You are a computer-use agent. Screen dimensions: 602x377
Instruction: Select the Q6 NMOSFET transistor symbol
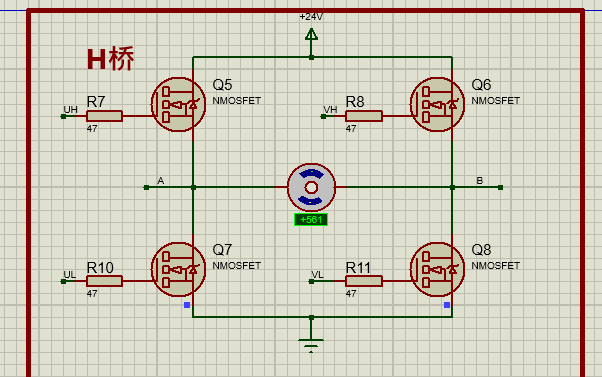click(x=437, y=104)
